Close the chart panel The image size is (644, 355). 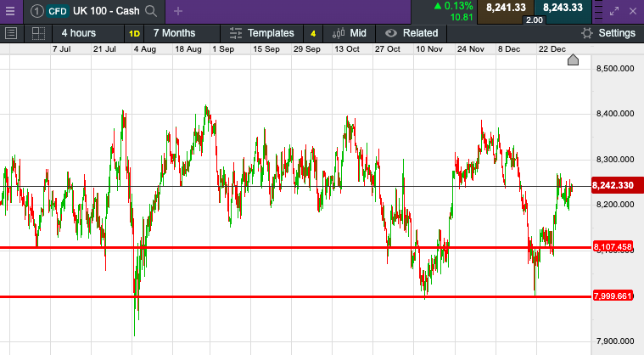(x=633, y=11)
